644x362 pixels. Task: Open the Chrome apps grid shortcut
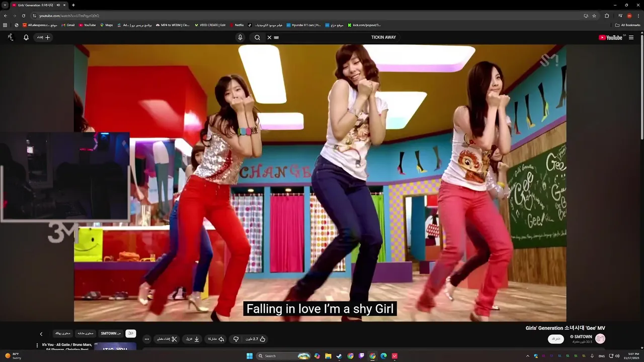point(5,25)
